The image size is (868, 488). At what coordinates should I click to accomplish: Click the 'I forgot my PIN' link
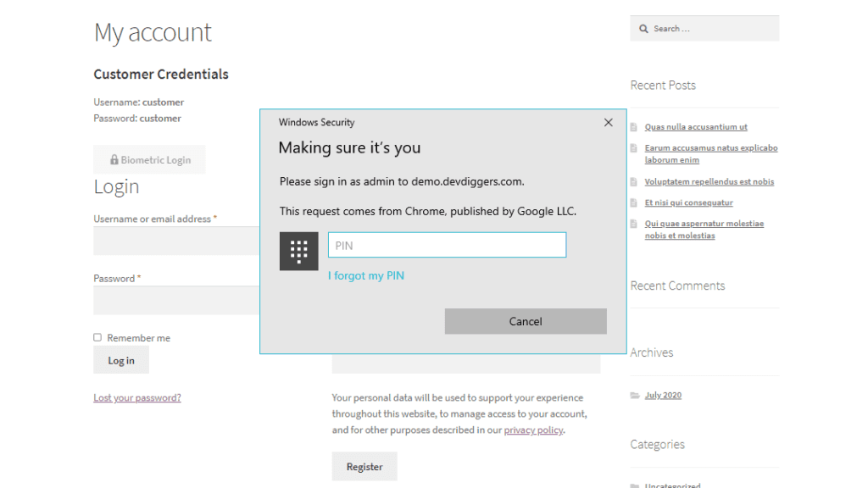point(366,275)
